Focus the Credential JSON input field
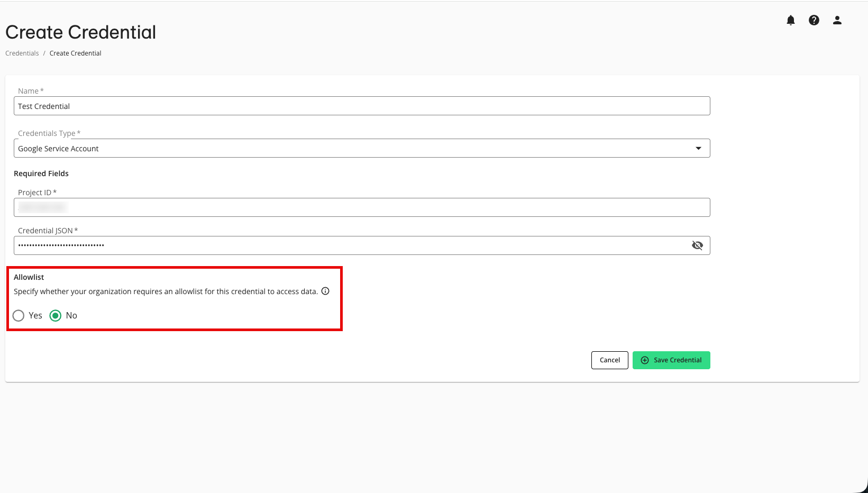The width and height of the screenshot is (868, 493). [x=362, y=245]
